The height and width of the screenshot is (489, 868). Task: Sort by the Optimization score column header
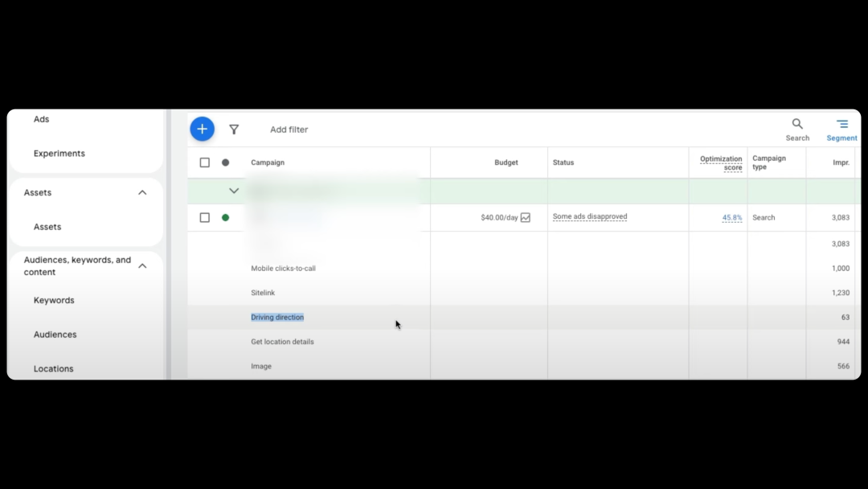[721, 162]
